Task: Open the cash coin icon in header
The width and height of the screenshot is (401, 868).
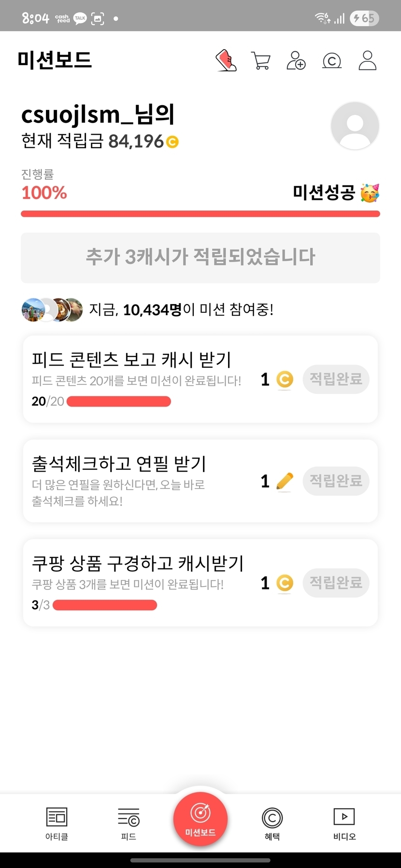Action: [332, 61]
